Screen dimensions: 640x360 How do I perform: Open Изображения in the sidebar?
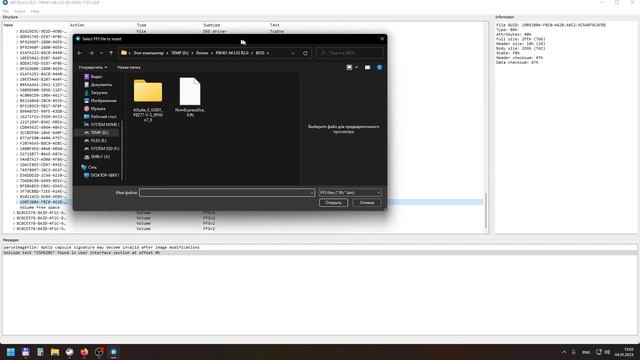point(104,100)
